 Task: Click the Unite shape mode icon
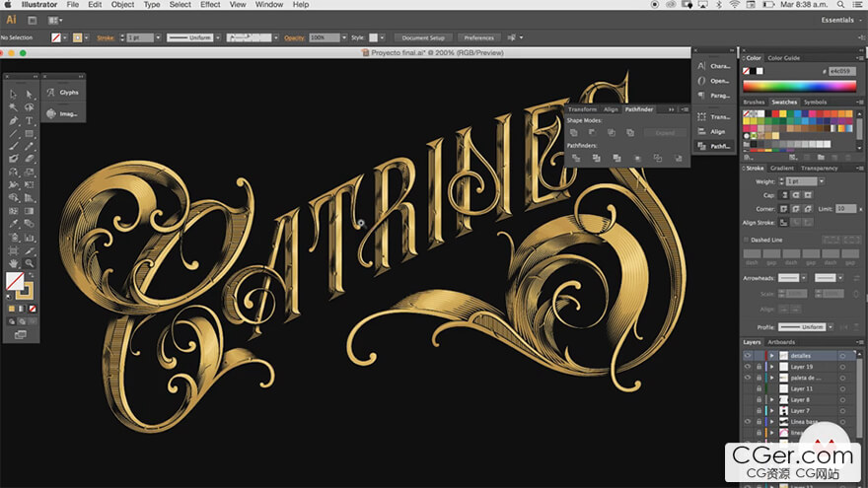(573, 133)
